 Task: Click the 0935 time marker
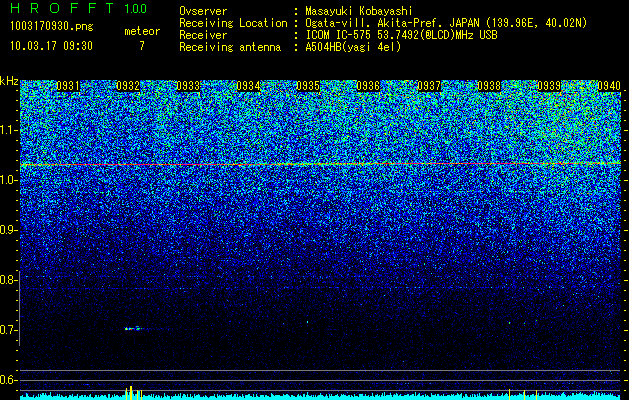pyautogui.click(x=308, y=86)
